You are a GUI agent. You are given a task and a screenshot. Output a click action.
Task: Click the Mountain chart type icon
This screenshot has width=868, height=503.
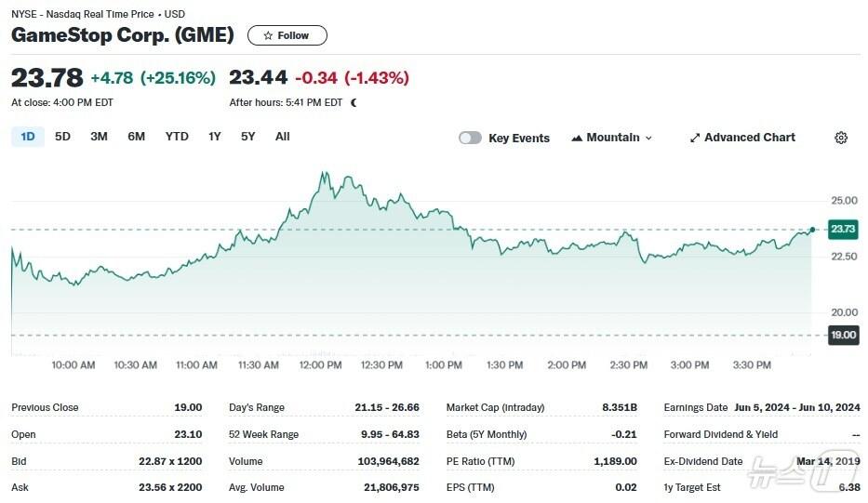coord(577,138)
